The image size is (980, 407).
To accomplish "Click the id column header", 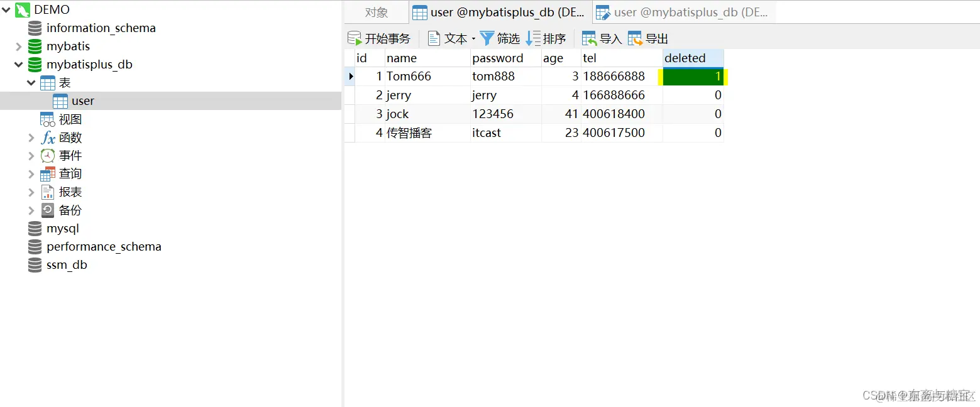I will coord(370,58).
